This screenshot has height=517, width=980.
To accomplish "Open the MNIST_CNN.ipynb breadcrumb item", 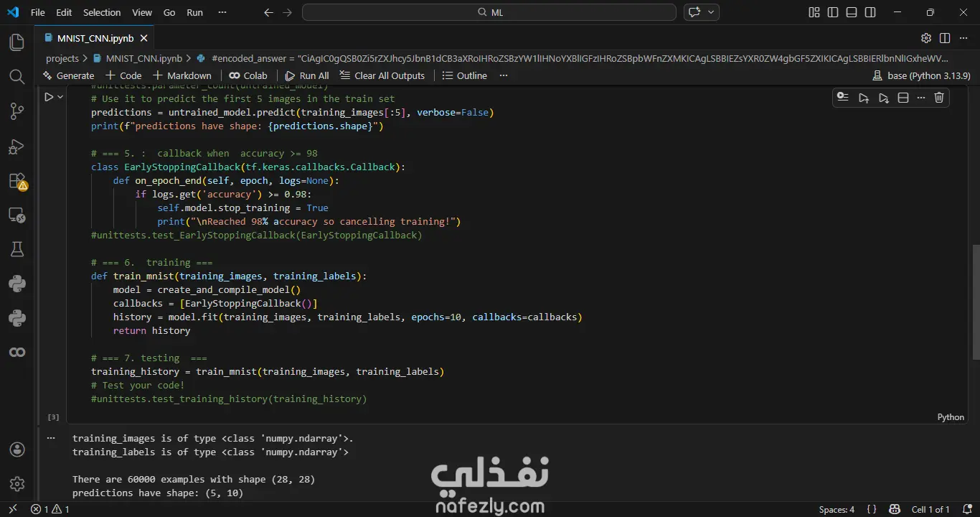I will [137, 58].
